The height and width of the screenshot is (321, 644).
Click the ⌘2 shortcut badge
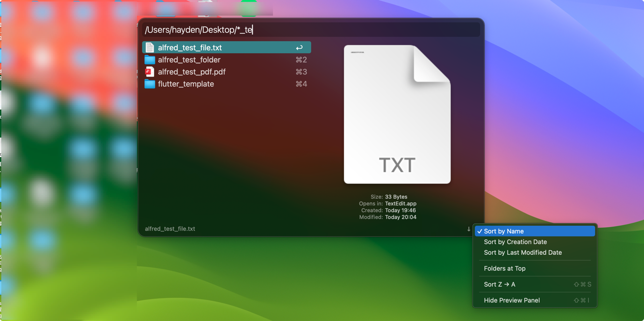coord(301,60)
